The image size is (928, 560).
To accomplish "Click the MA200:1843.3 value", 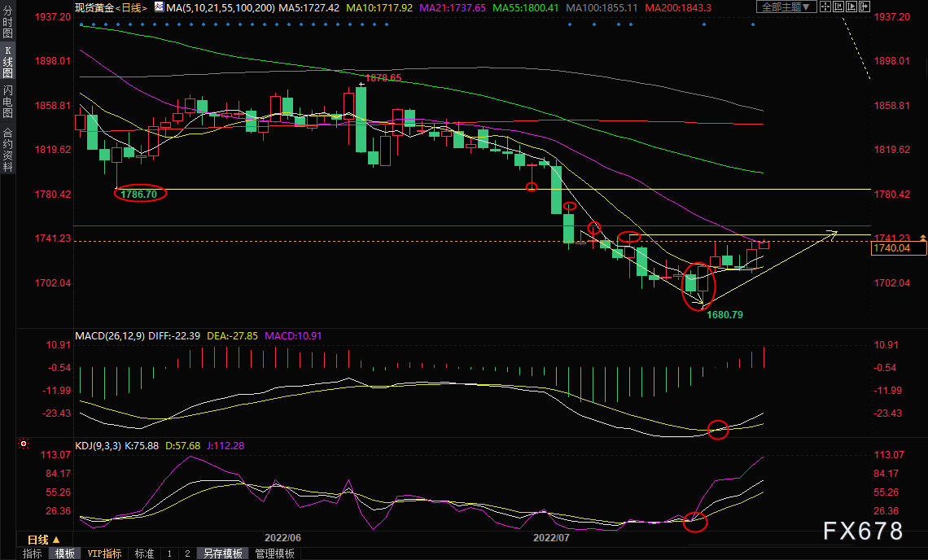I will pos(678,7).
